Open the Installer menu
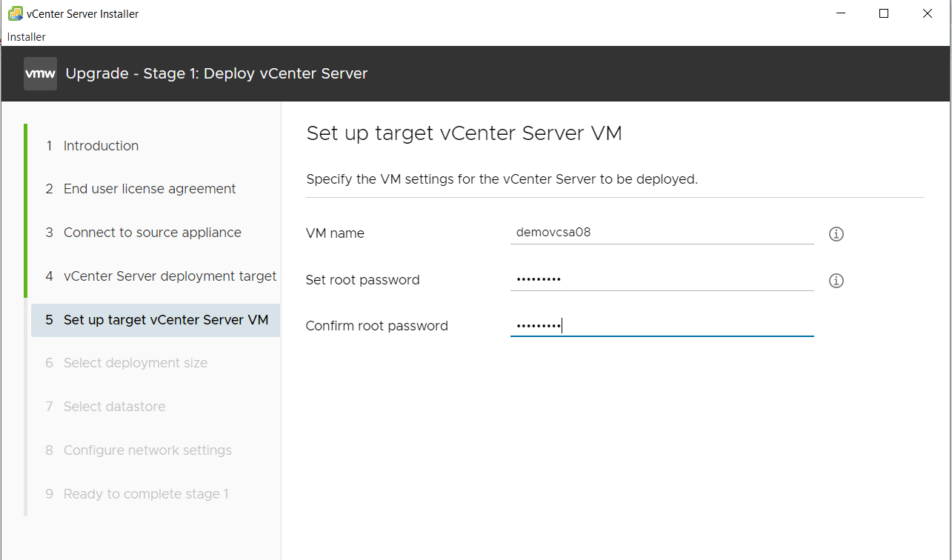 (x=27, y=37)
